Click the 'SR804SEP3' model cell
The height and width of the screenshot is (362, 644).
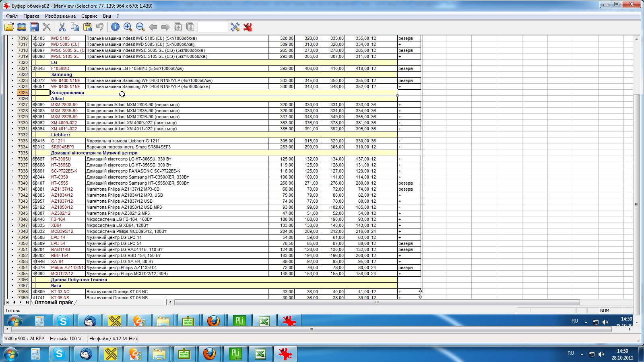coord(68,147)
